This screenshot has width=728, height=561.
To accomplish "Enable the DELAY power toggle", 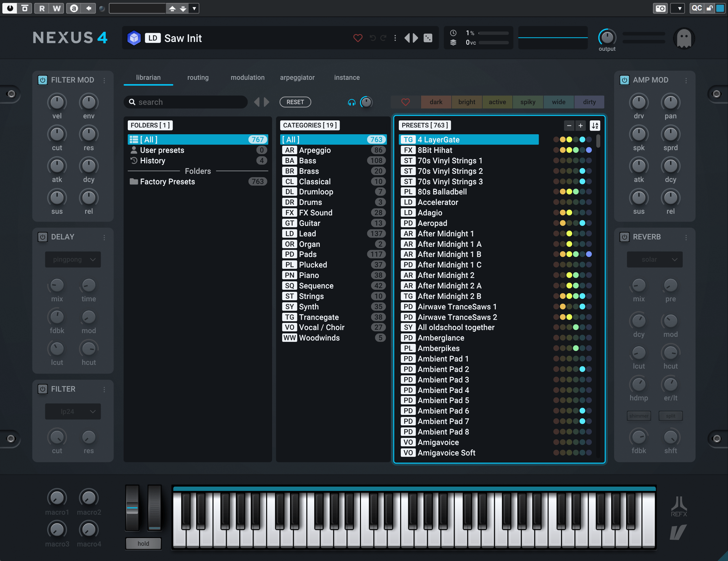I will click(43, 237).
